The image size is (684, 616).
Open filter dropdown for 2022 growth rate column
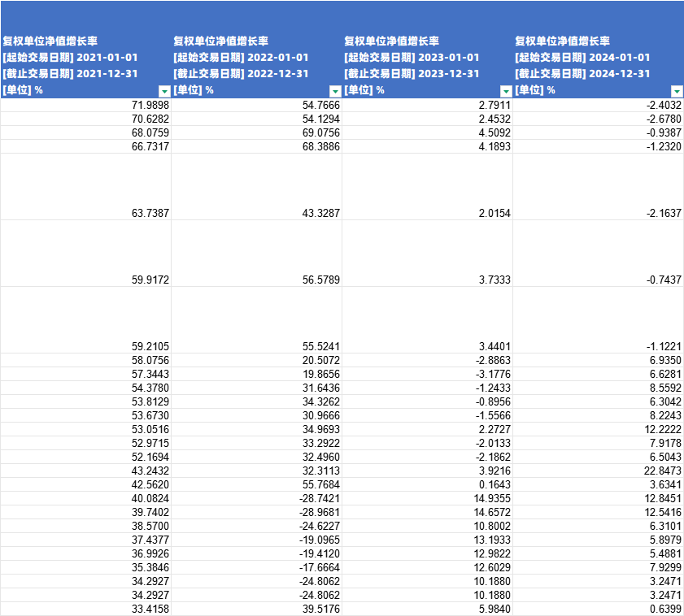335,91
